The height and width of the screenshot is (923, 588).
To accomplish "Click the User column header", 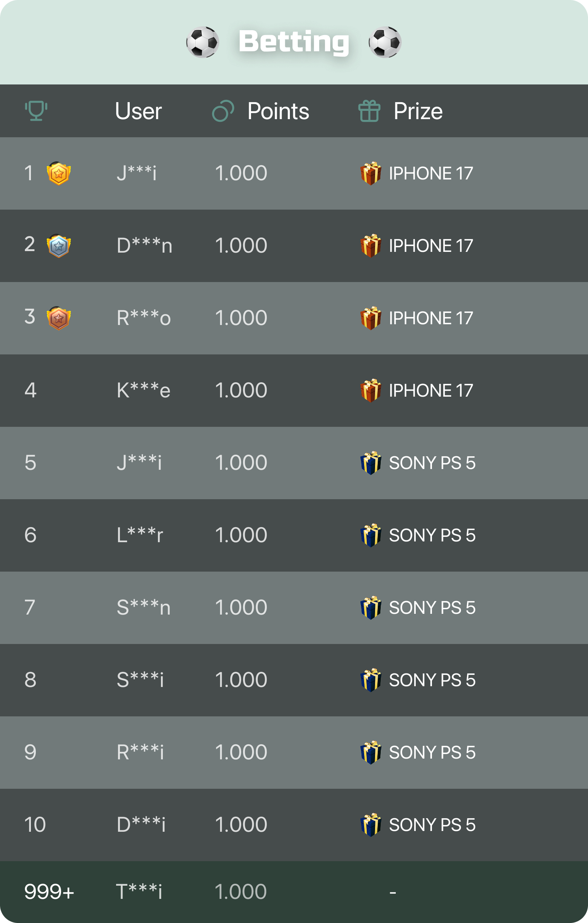I will click(138, 111).
